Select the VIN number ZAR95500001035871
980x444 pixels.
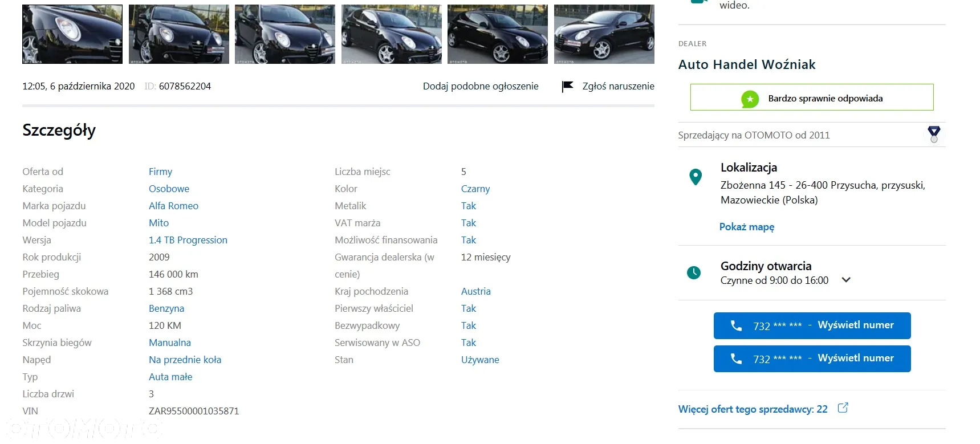pyautogui.click(x=194, y=411)
